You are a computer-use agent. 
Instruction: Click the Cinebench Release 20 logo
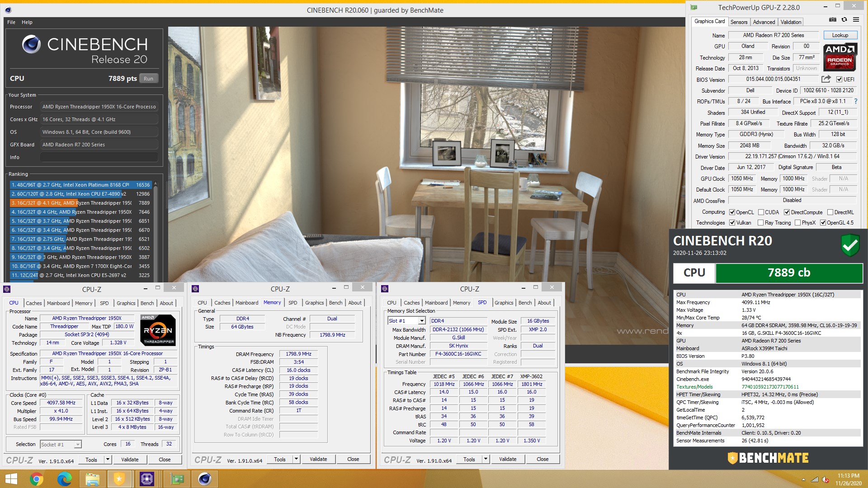coord(85,50)
